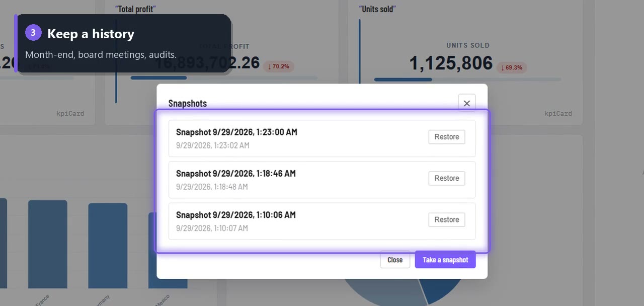
Task: Restore the 1:18:46 AM snapshot
Action: (447, 178)
